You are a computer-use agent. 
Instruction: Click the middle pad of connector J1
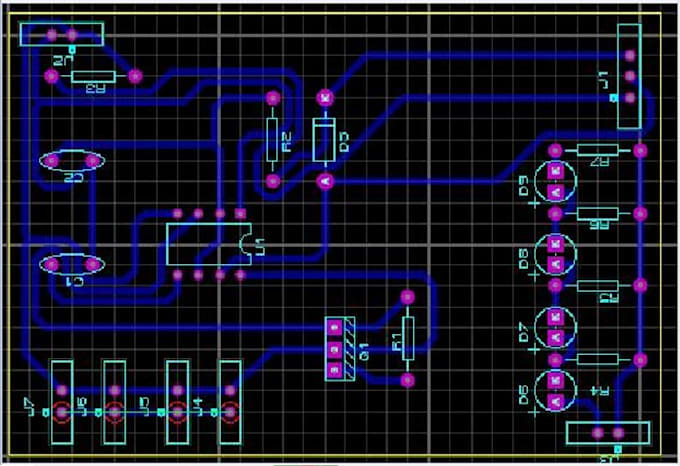[x=630, y=76]
